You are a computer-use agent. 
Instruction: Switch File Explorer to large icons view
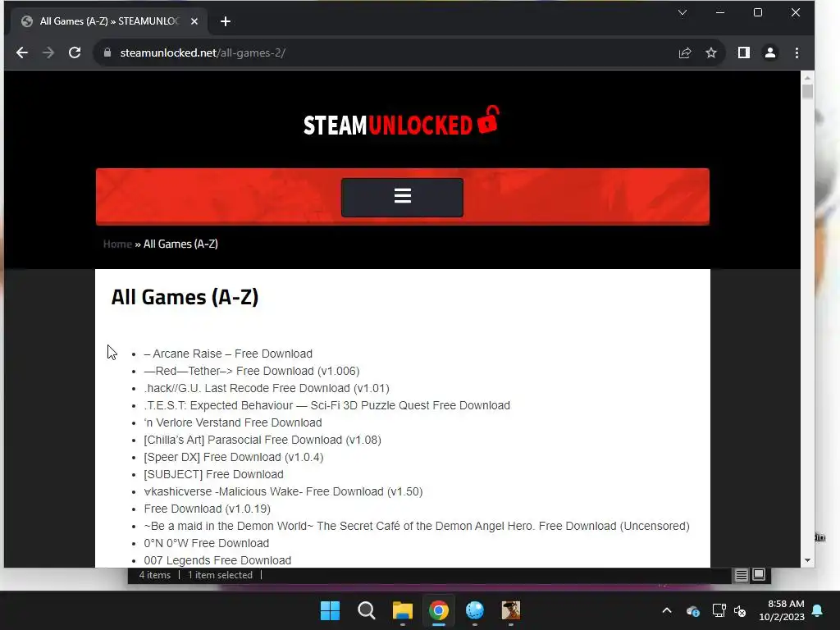(x=759, y=575)
